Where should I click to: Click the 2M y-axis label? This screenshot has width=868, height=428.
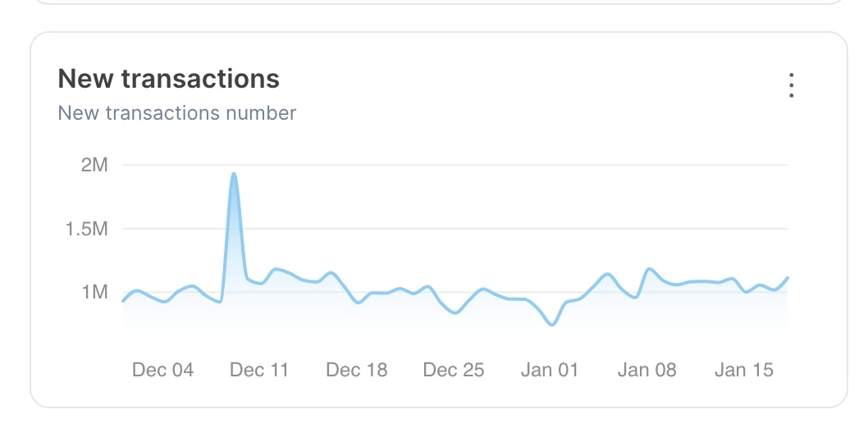click(x=94, y=165)
